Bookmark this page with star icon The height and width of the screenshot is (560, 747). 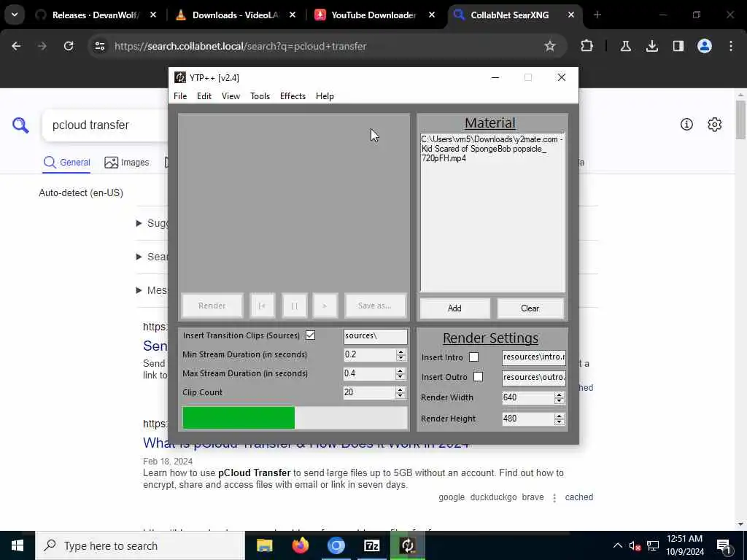(x=550, y=46)
